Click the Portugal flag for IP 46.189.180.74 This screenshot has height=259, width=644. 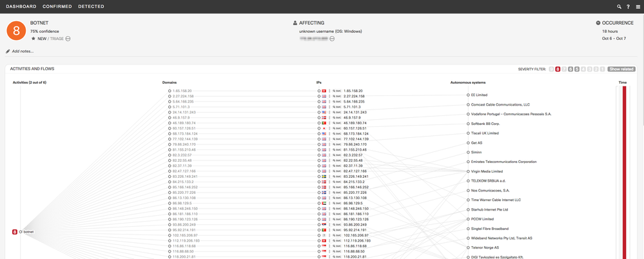point(324,122)
